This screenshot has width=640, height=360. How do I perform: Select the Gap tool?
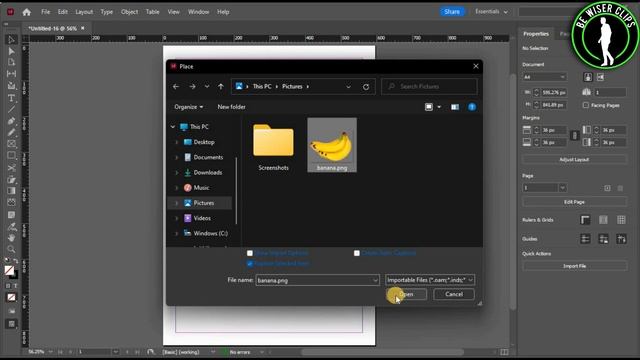(x=11, y=74)
